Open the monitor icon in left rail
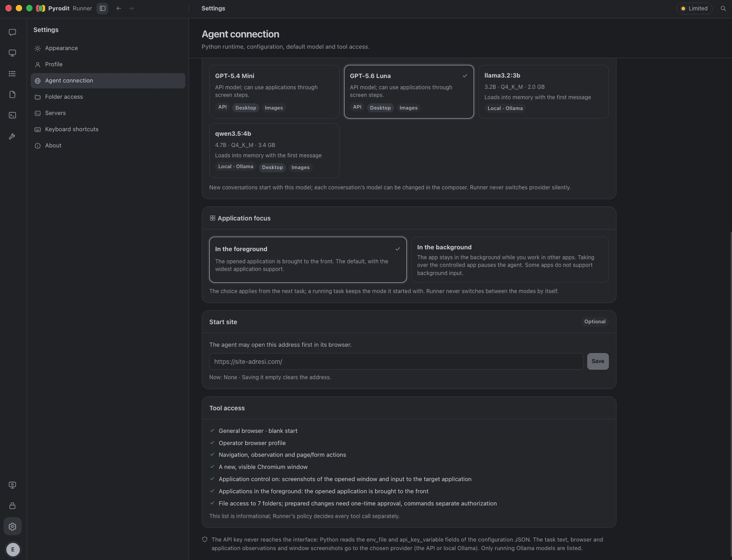 (x=13, y=53)
